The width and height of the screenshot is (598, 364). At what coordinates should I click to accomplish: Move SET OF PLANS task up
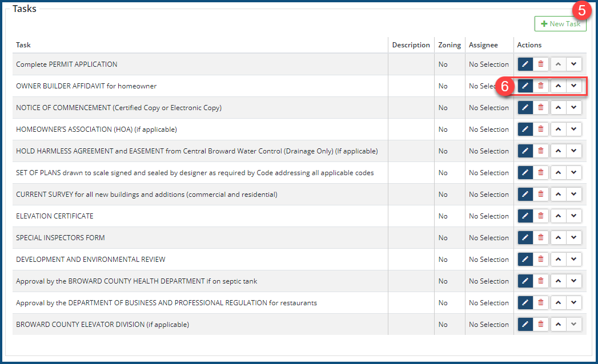[559, 173]
